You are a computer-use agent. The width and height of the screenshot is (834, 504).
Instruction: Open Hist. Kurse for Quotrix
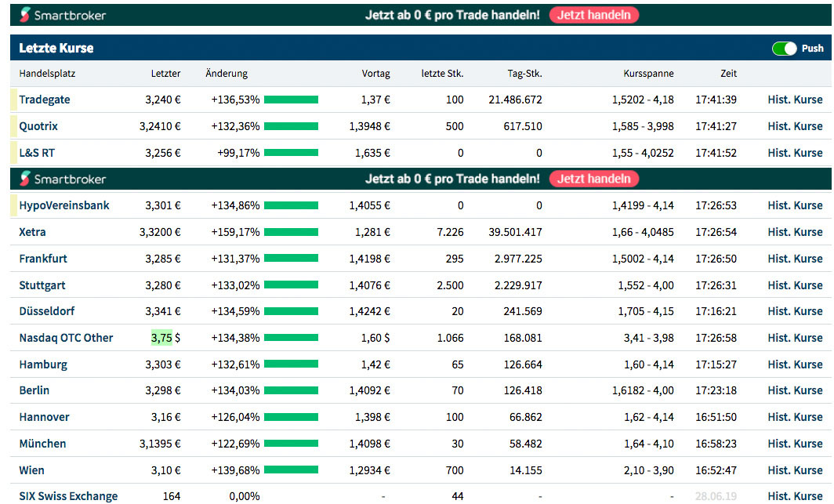coord(795,126)
